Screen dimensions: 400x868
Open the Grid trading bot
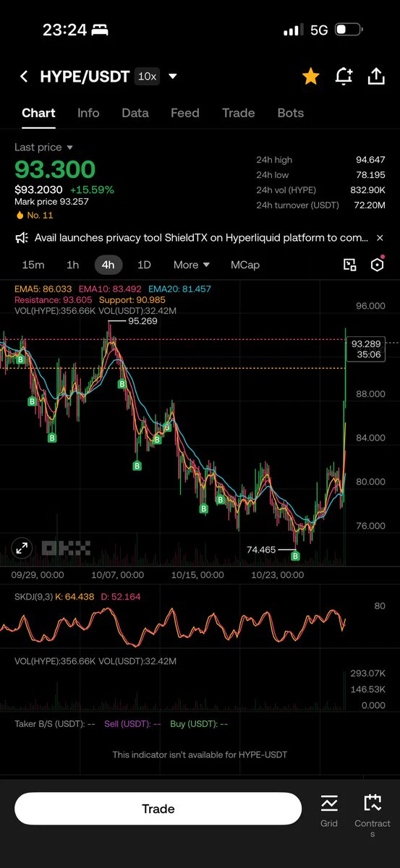[x=329, y=809]
